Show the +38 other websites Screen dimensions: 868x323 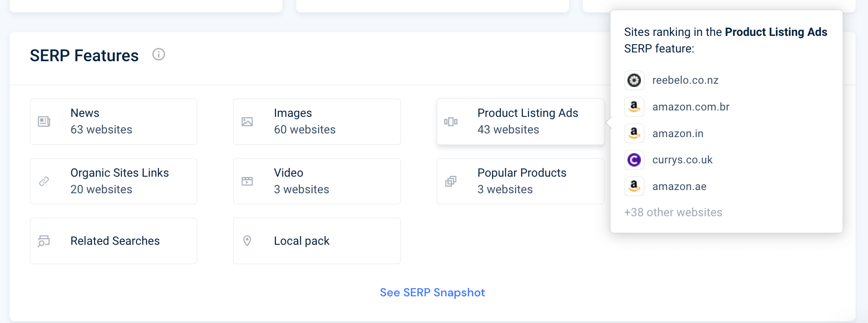click(673, 213)
